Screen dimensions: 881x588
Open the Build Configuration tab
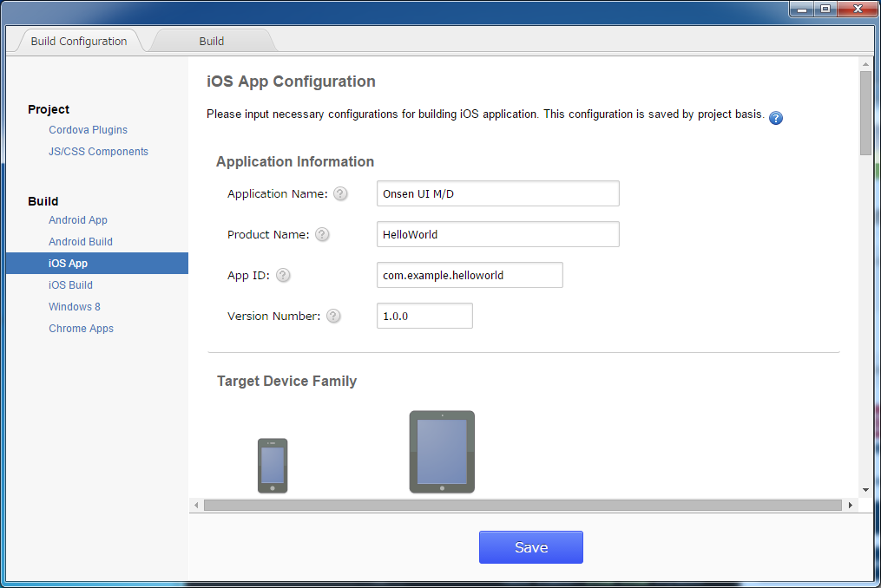(78, 41)
